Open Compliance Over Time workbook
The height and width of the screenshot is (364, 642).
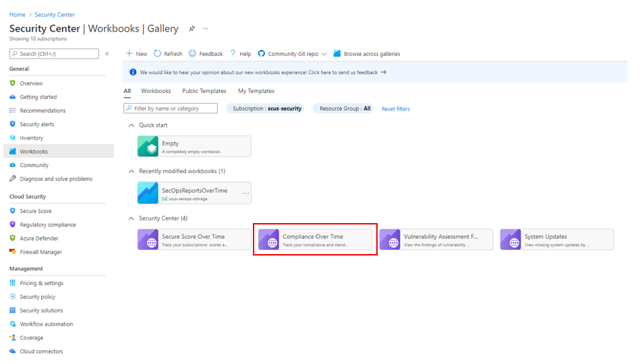315,239
